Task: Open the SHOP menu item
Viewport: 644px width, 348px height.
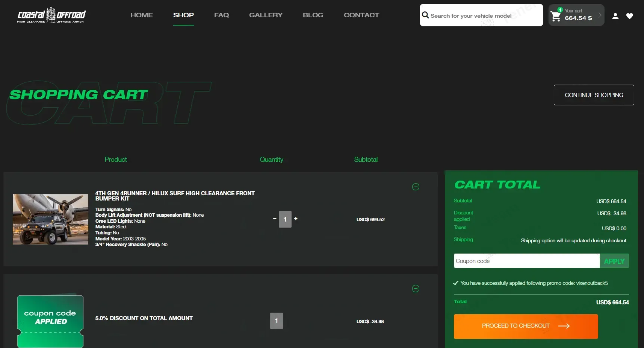Action: (x=183, y=15)
